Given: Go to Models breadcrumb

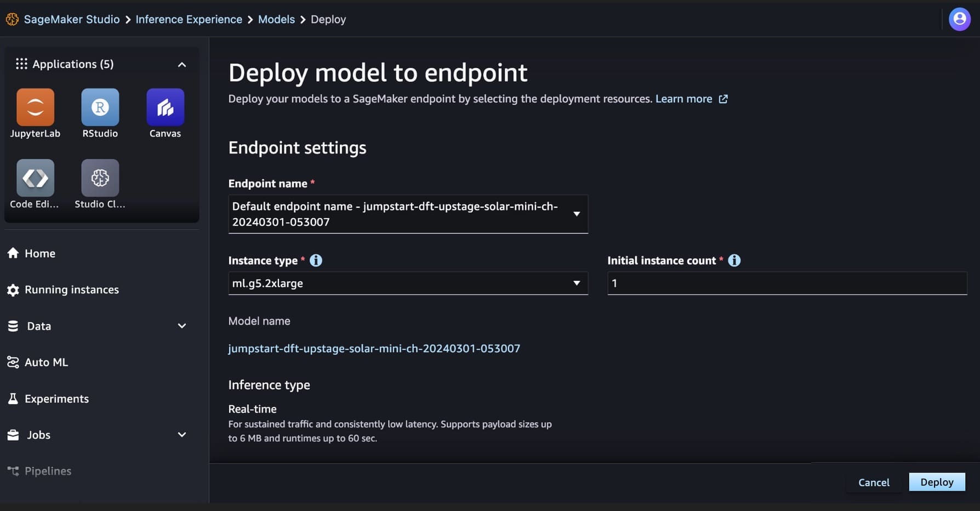Looking at the screenshot, I should (276, 19).
